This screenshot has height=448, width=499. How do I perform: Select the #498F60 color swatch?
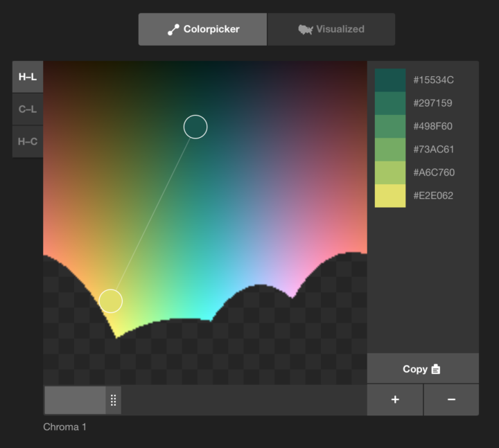(390, 126)
